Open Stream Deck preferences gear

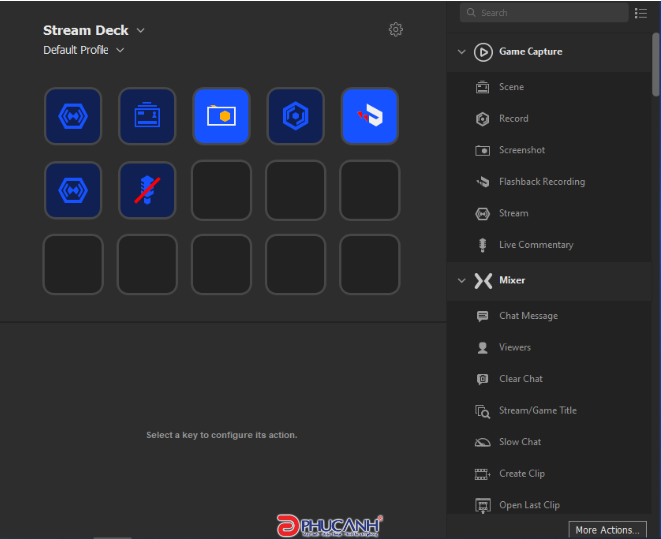(395, 29)
